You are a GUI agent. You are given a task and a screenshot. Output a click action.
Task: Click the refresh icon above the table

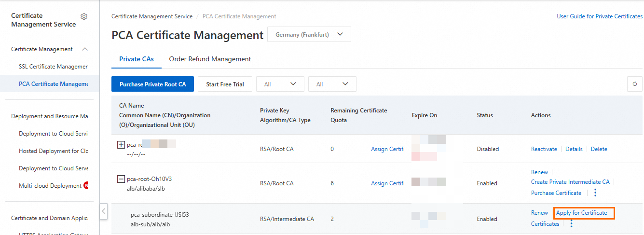634,84
